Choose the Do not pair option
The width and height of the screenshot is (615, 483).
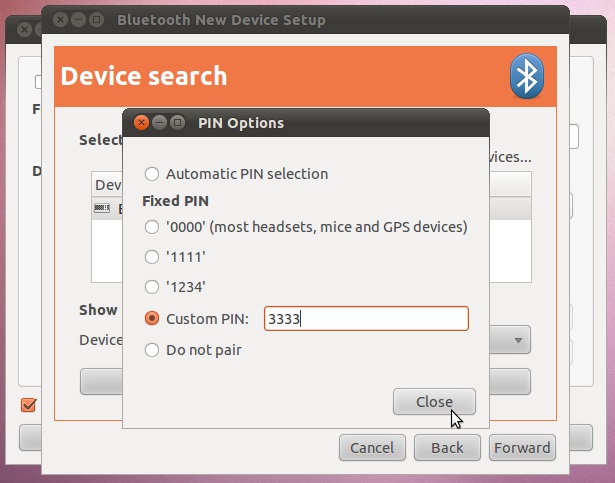pyautogui.click(x=152, y=350)
